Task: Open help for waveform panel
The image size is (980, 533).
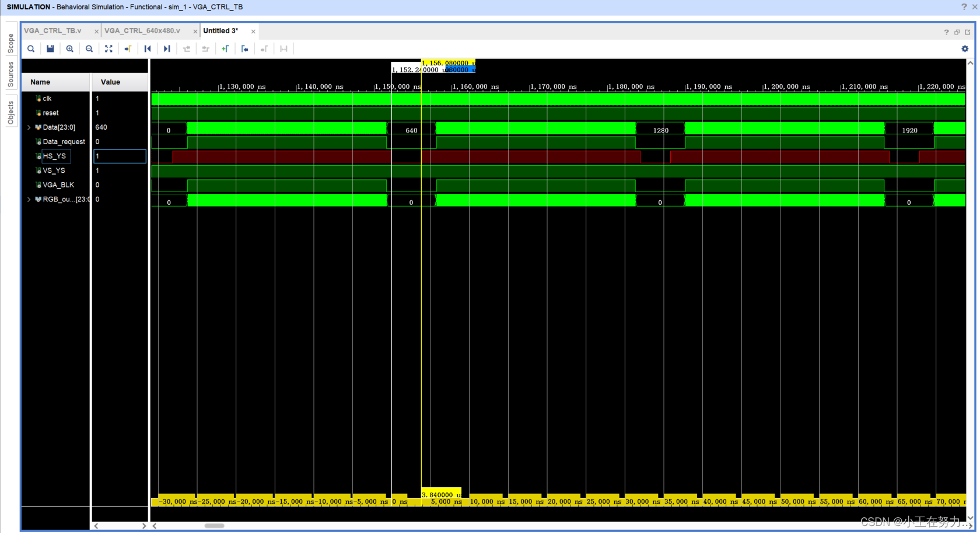Action: [x=946, y=32]
